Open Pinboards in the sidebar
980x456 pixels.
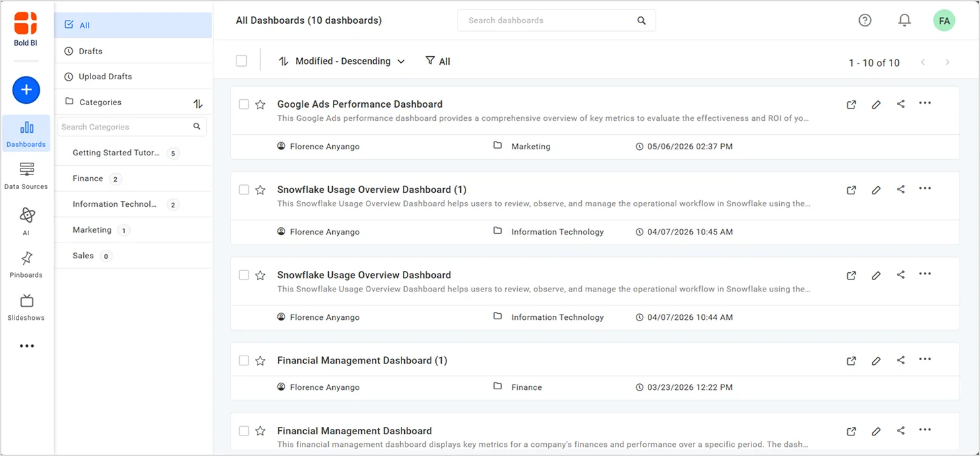point(26,264)
